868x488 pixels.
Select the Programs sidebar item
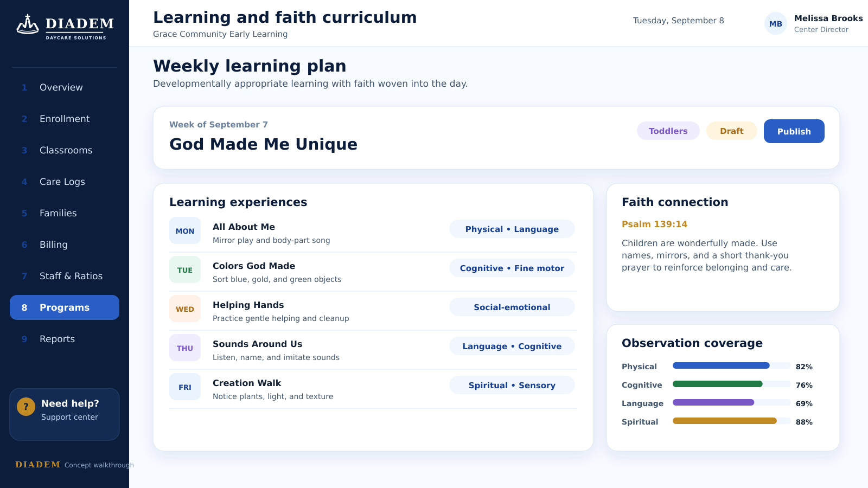65,307
